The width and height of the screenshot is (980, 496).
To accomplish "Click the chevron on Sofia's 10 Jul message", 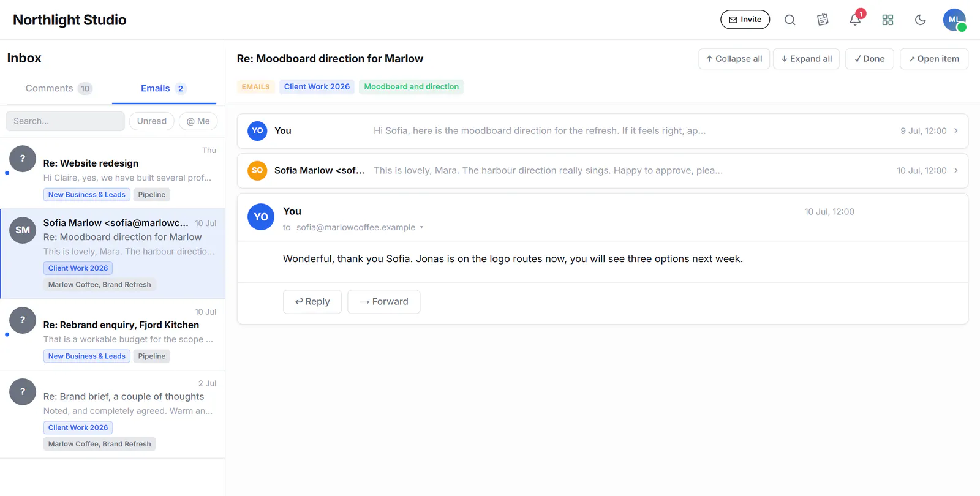I will (956, 171).
